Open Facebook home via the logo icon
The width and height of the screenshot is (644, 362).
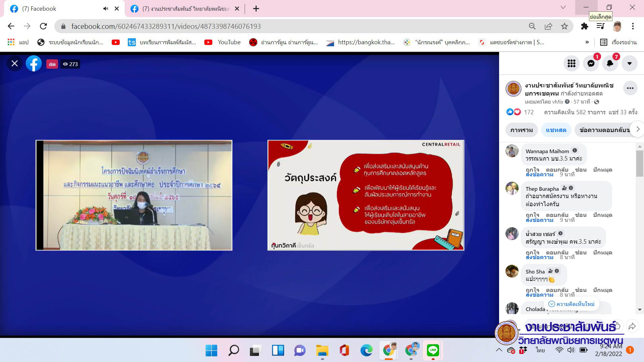[34, 63]
